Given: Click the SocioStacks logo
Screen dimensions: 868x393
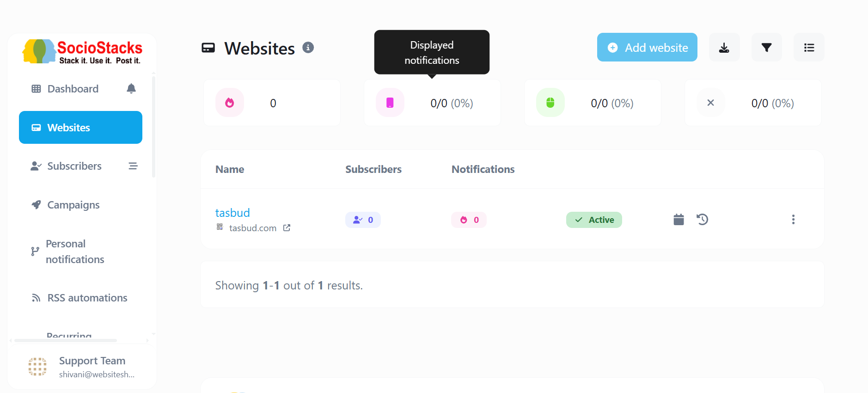Looking at the screenshot, I should pyautogui.click(x=82, y=51).
